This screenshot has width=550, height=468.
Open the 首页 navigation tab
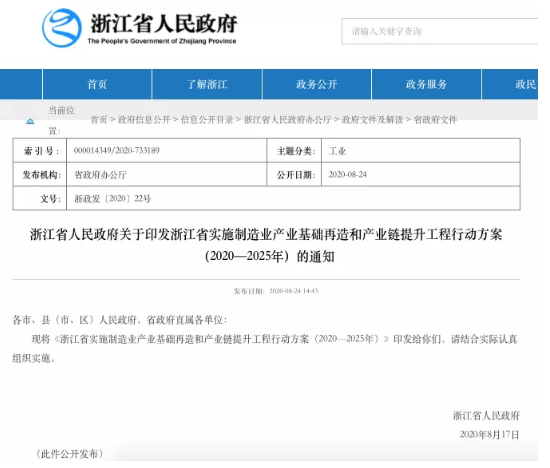(97, 84)
